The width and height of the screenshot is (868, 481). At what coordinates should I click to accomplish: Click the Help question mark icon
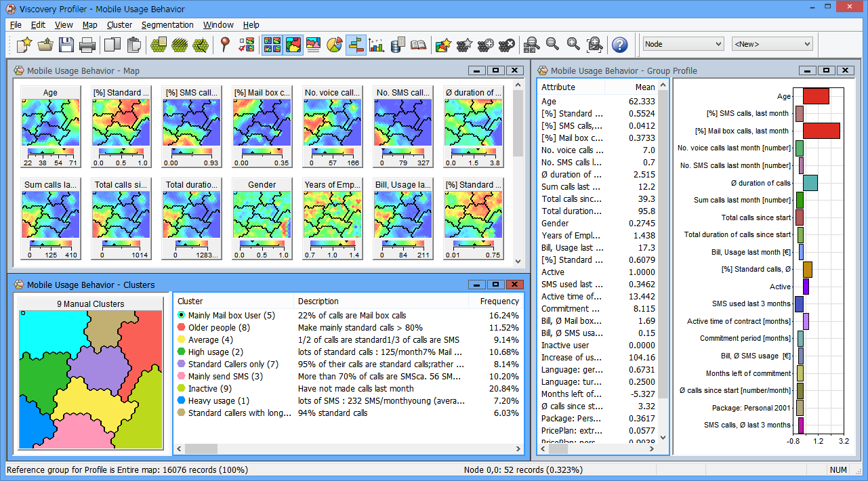[x=619, y=45]
